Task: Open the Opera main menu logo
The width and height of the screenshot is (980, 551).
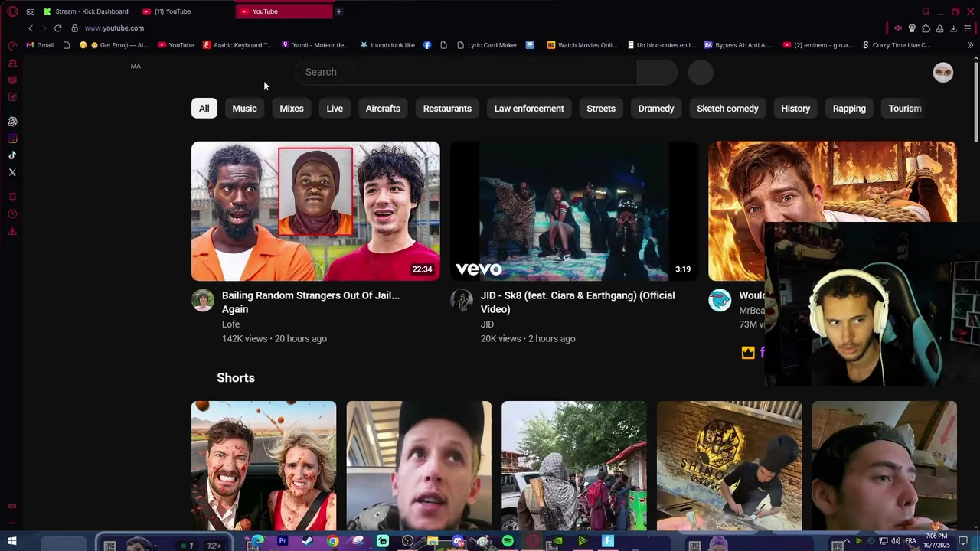Action: coord(12,11)
